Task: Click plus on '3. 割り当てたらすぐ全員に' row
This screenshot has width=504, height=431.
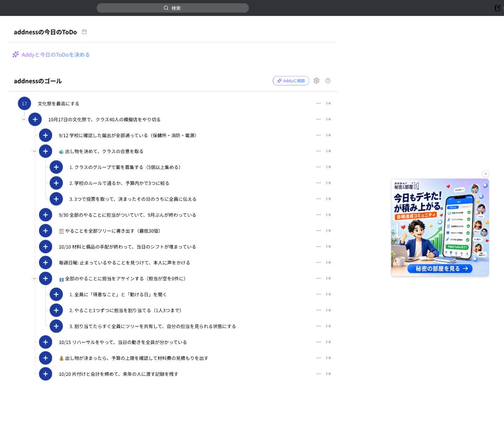Action: click(x=56, y=326)
